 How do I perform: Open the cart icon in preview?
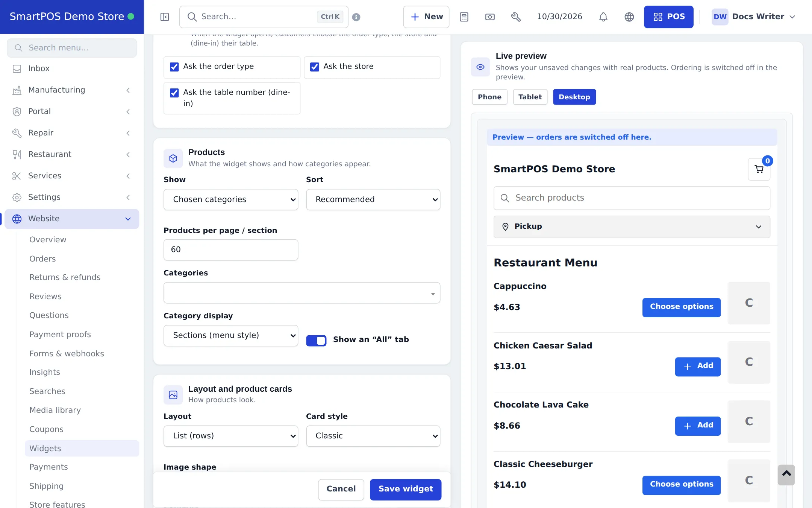pos(759,169)
